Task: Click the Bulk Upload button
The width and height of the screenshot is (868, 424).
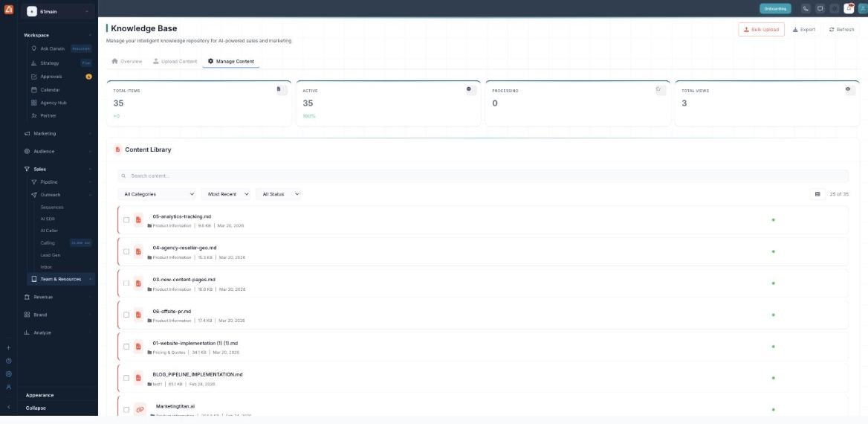Action: coord(761,29)
